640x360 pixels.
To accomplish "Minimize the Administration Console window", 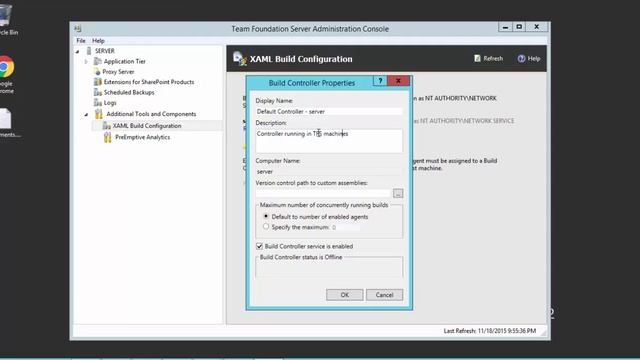I will (505, 27).
